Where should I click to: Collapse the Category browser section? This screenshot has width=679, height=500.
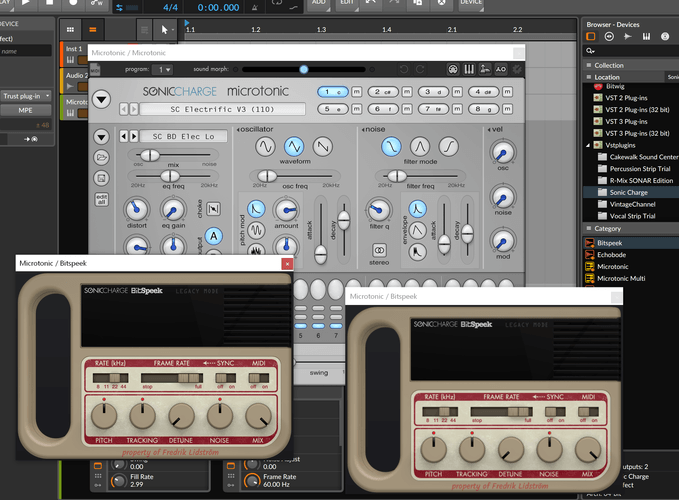pyautogui.click(x=588, y=228)
